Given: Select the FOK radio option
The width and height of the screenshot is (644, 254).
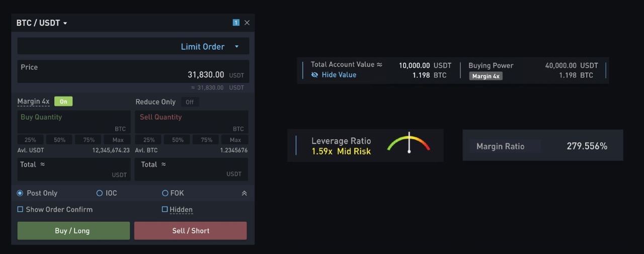Looking at the screenshot, I should [165, 193].
